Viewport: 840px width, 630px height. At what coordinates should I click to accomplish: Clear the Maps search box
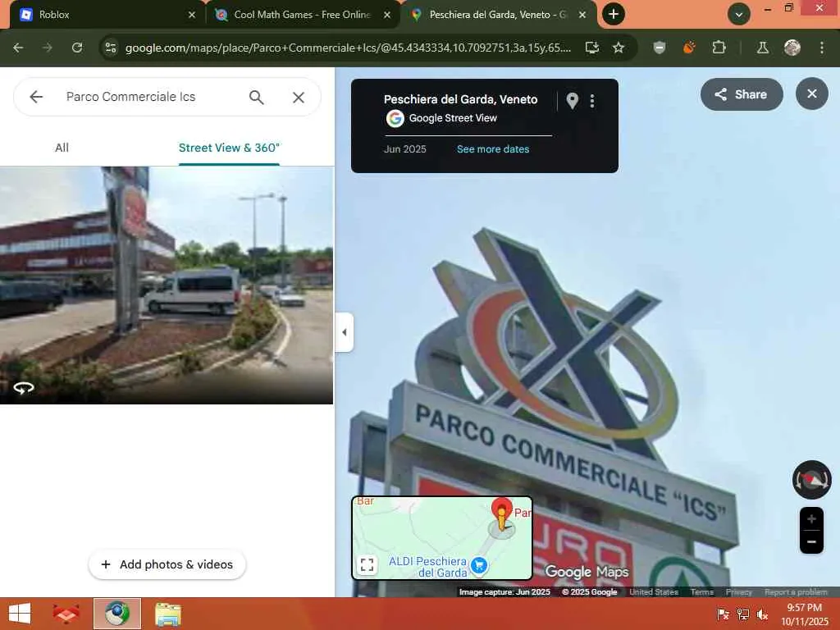[299, 97]
